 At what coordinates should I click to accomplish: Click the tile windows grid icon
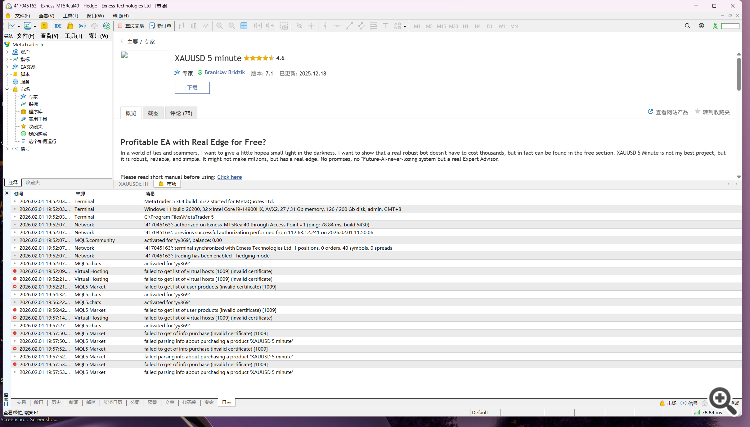click(243, 26)
